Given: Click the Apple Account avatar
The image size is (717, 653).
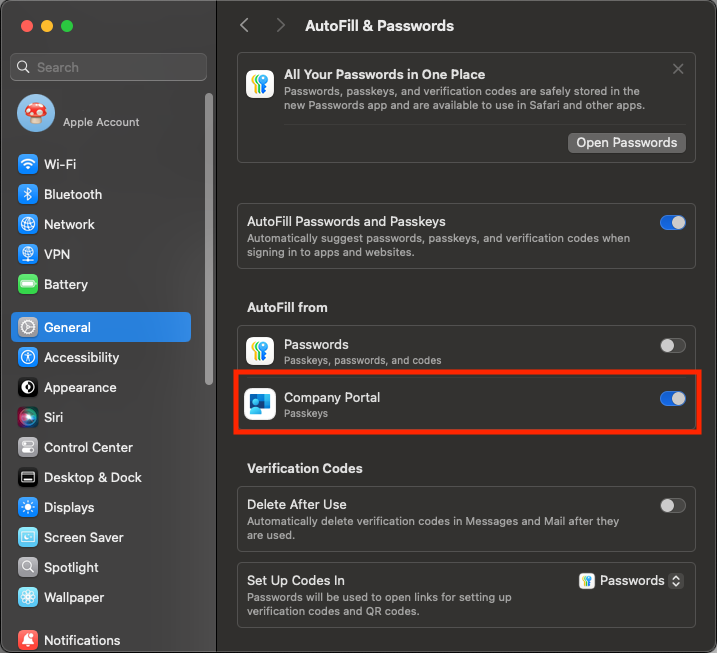Looking at the screenshot, I should (x=36, y=114).
